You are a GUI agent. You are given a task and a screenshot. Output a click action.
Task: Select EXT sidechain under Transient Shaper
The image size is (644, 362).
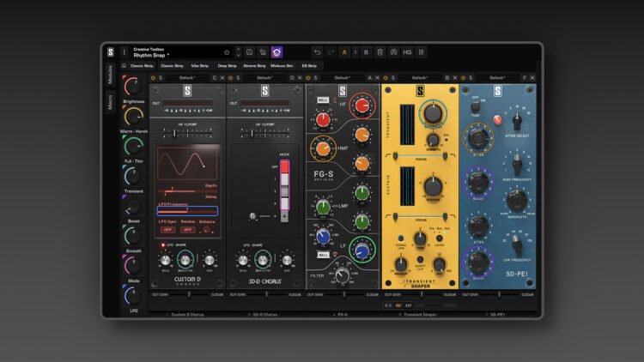pos(408,305)
